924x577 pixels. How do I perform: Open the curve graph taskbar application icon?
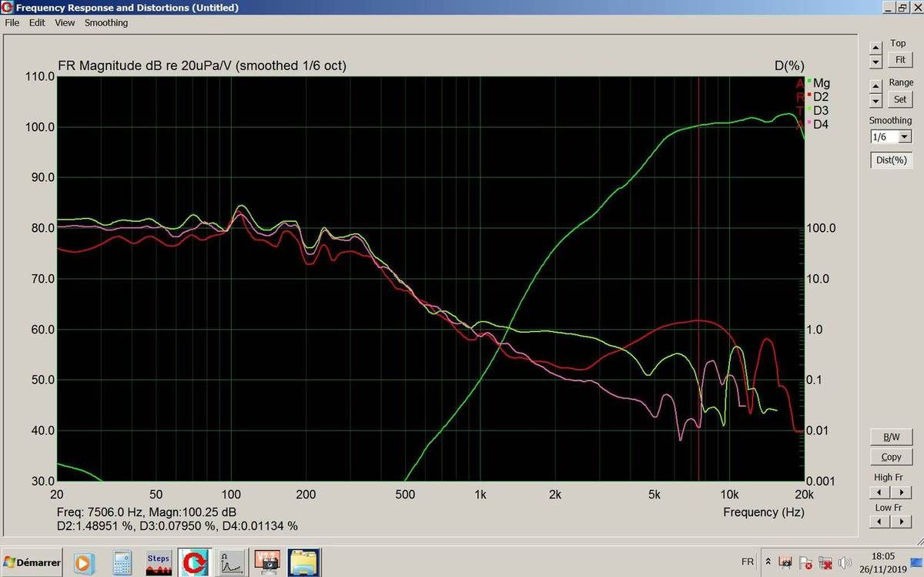[x=232, y=562]
